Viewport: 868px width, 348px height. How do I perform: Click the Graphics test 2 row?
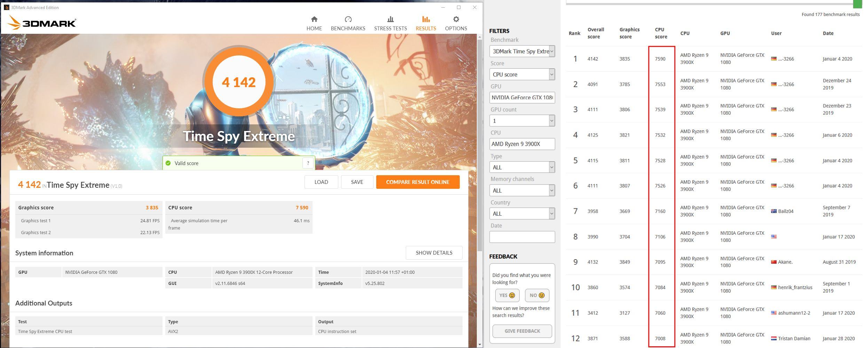pos(89,232)
